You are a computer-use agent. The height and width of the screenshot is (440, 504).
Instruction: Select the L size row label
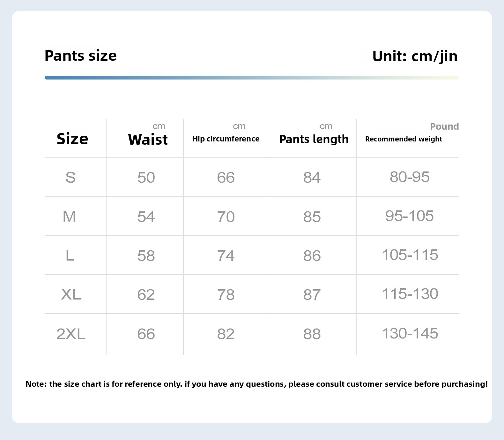(x=70, y=256)
